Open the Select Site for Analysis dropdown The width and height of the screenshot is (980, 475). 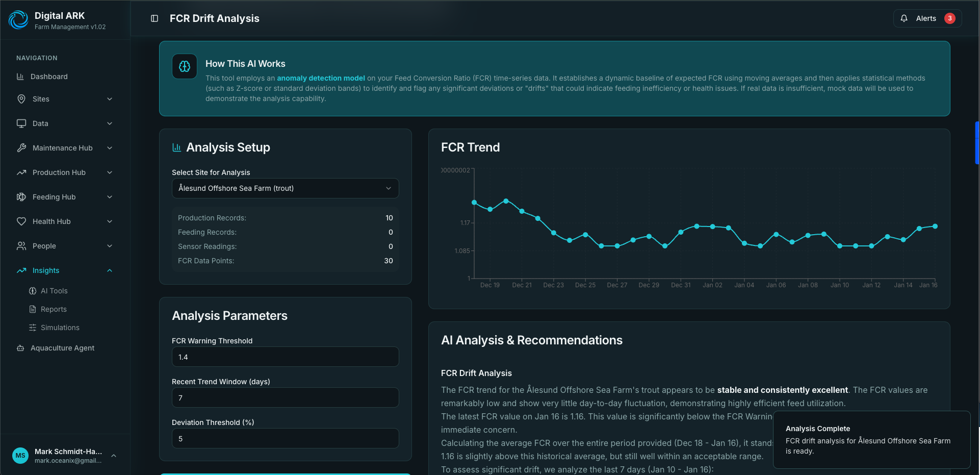(285, 188)
